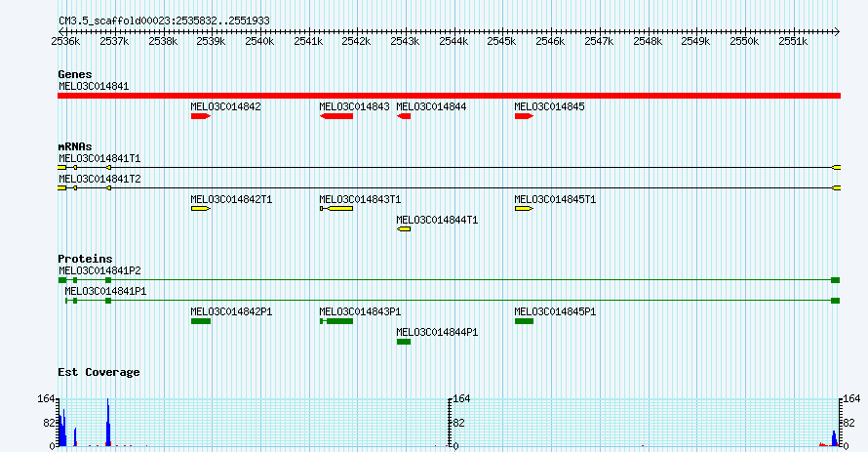Click the 2536k ruler position
The width and height of the screenshot is (868, 452).
(65, 42)
